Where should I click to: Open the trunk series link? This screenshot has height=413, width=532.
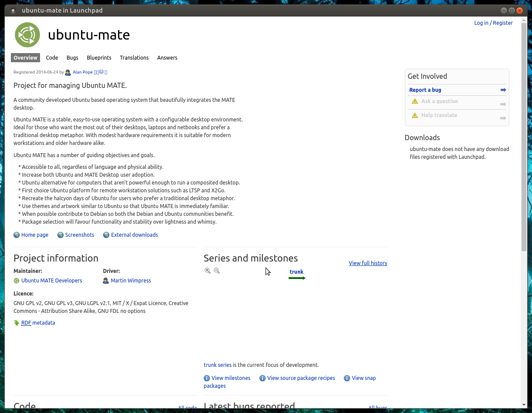click(218, 365)
